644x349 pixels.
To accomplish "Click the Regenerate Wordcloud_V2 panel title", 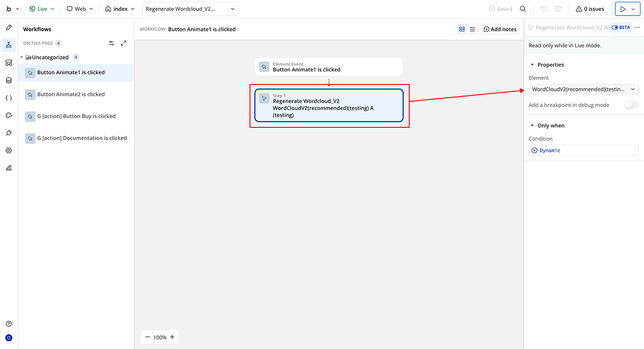I will [x=572, y=28].
